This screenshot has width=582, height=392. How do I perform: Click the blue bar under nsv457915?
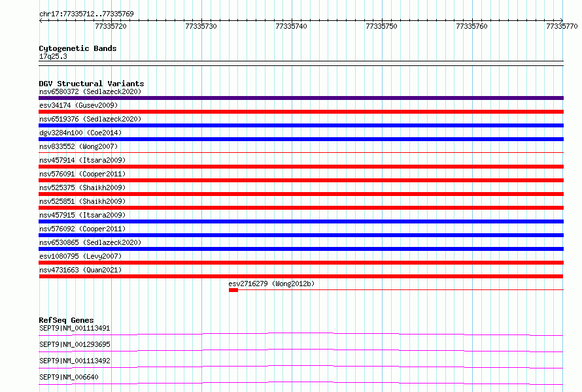pos(301,221)
